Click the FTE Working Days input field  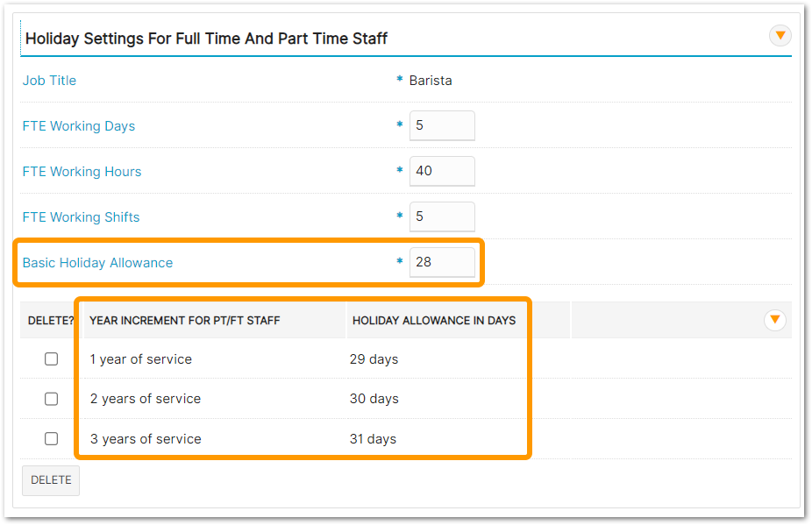[x=441, y=125]
